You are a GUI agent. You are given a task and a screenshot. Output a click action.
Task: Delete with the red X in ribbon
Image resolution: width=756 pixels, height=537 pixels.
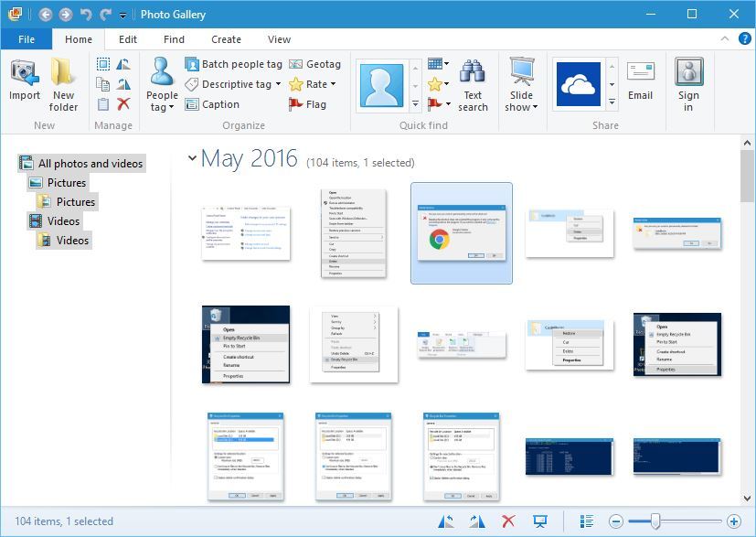[123, 103]
